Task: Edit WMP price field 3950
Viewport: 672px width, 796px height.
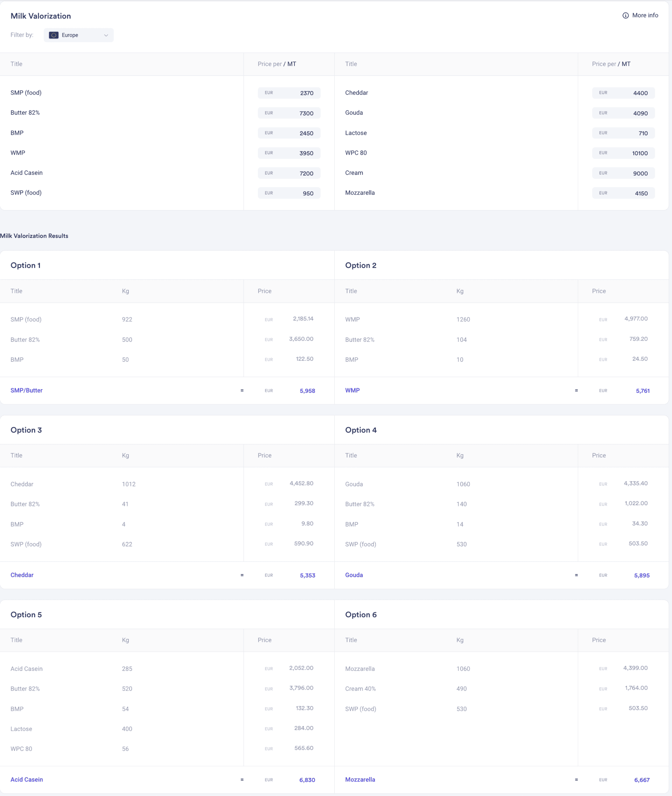Action: click(289, 153)
